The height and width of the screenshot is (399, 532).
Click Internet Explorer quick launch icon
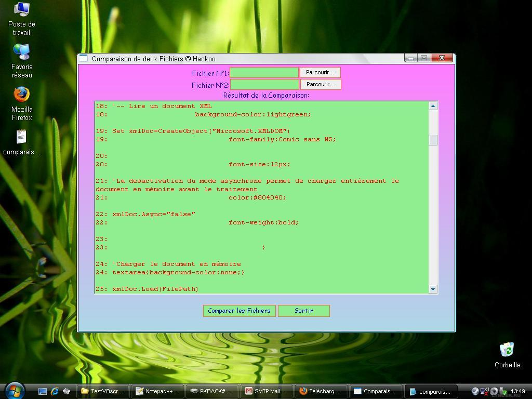click(55, 391)
